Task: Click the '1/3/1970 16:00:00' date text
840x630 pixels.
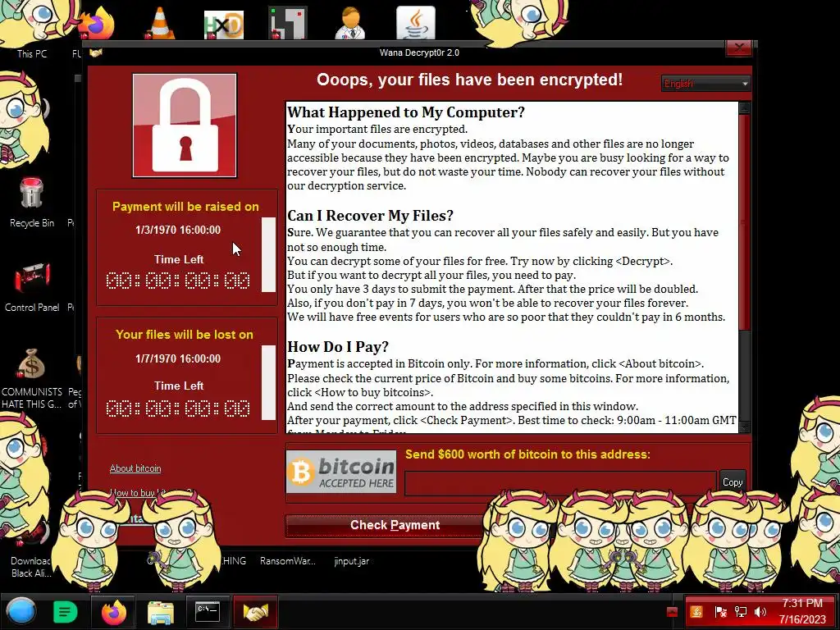Action: tap(178, 230)
